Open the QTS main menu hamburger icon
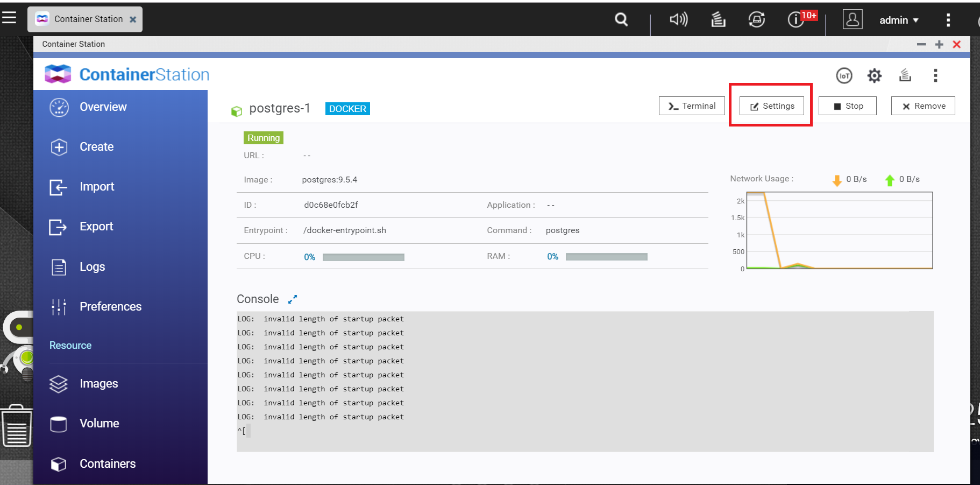 9,18
